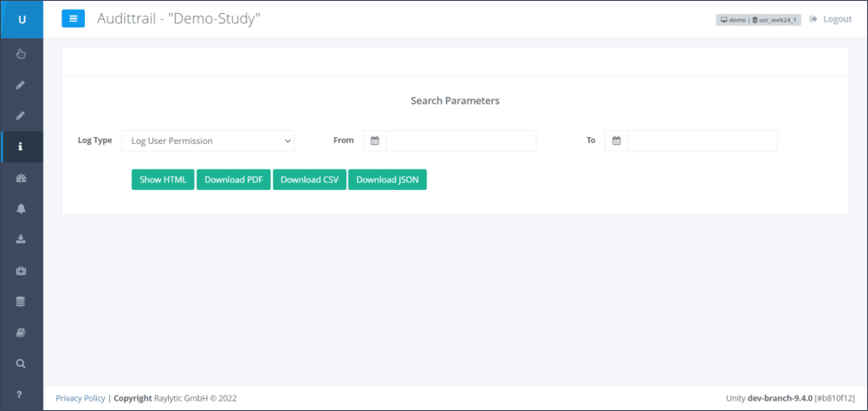The height and width of the screenshot is (411, 868).
Task: Open help question mark icon
Action: tap(21, 395)
